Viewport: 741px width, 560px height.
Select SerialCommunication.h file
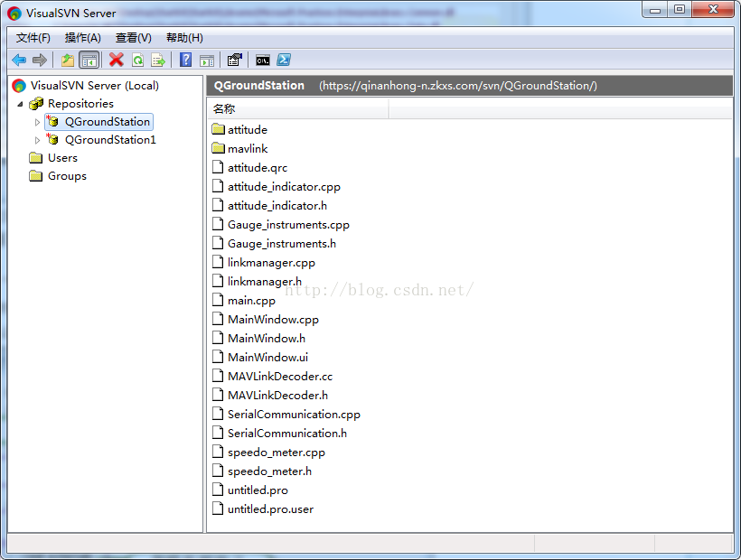[x=287, y=433]
